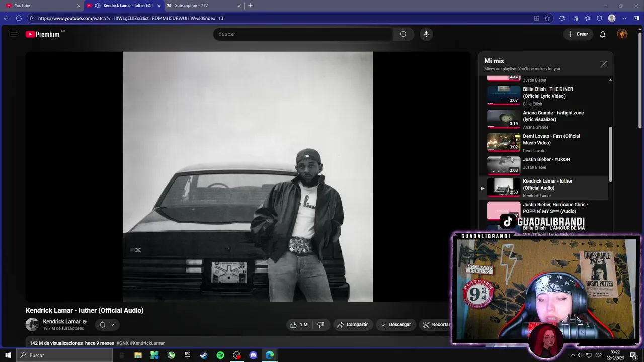Go back with browser back arrow

pos(7,18)
